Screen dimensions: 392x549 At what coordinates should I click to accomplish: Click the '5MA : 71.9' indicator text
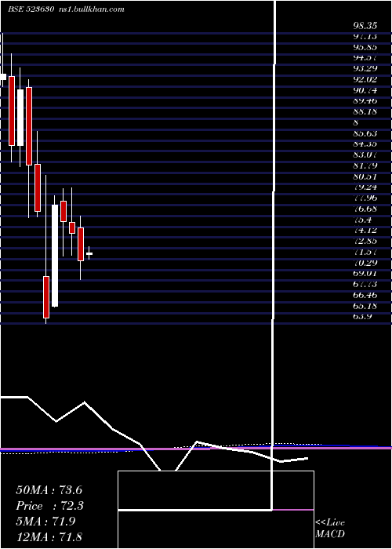click(45, 522)
